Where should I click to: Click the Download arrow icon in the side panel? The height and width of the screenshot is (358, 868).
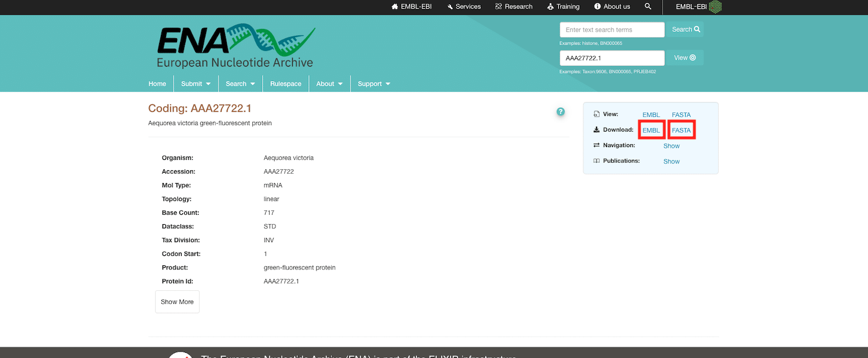tap(597, 130)
